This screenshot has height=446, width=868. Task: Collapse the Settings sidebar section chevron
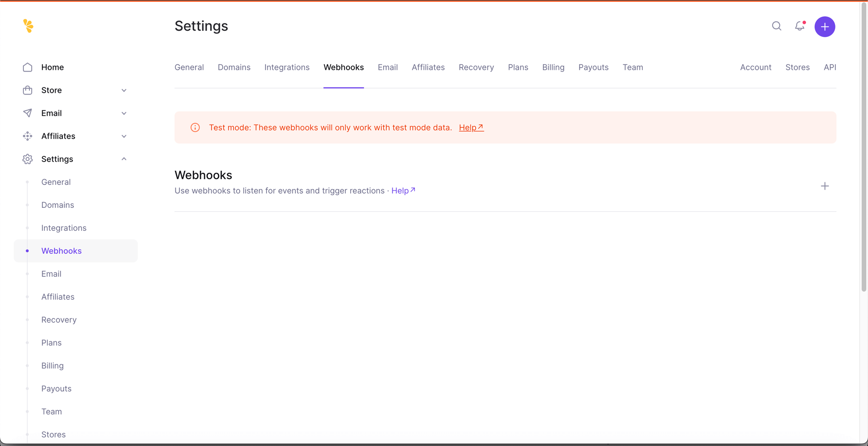[124, 159]
